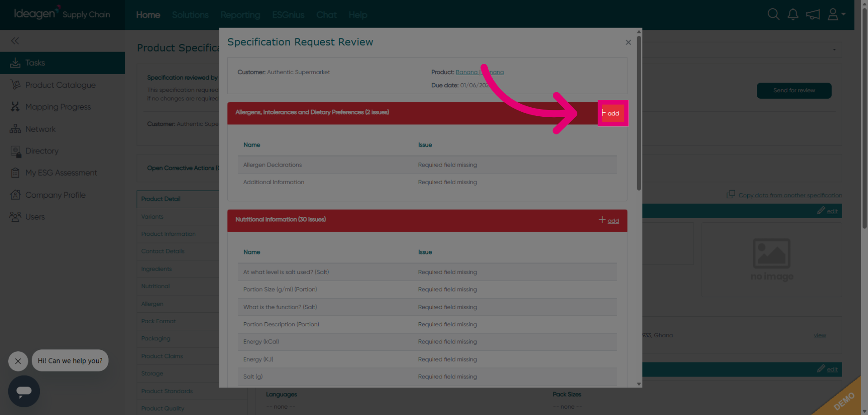
Task: Open the ESGnius menu
Action: tap(288, 15)
